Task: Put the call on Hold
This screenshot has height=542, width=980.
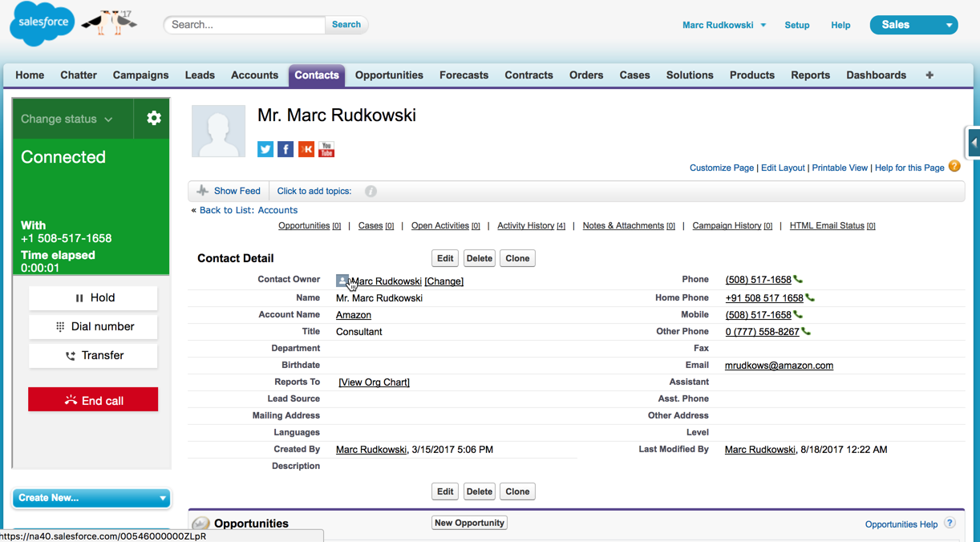Action: click(x=93, y=297)
